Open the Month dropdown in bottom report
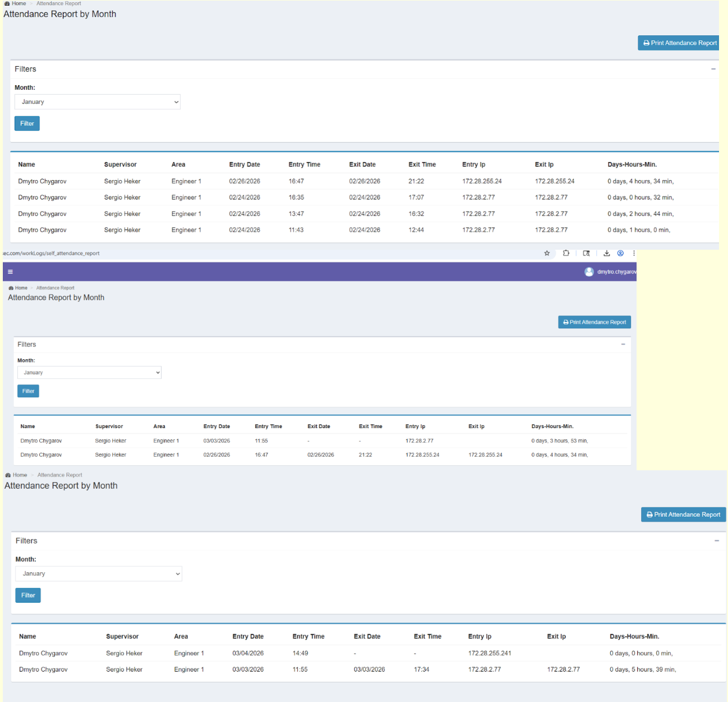This screenshot has width=728, height=702. pos(99,573)
